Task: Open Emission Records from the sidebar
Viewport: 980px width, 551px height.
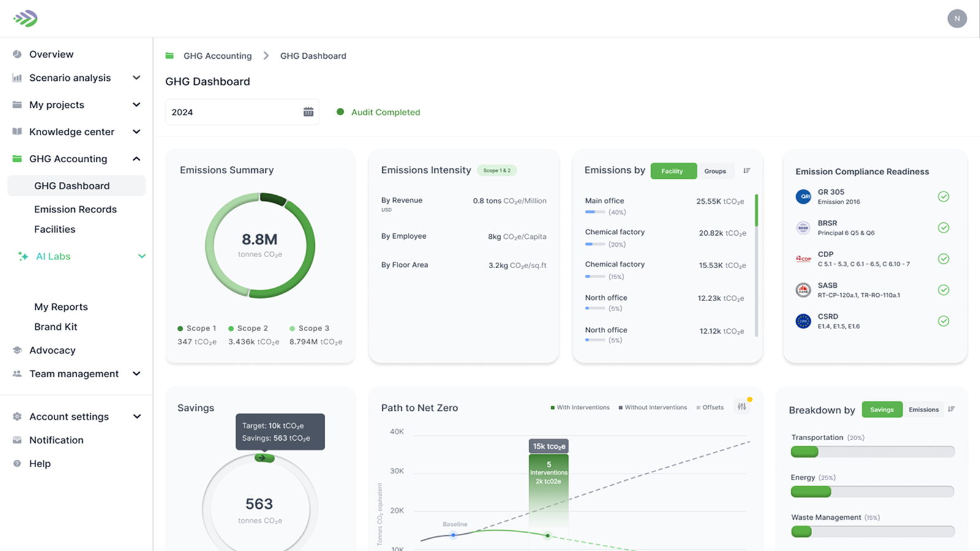Action: 75,209
